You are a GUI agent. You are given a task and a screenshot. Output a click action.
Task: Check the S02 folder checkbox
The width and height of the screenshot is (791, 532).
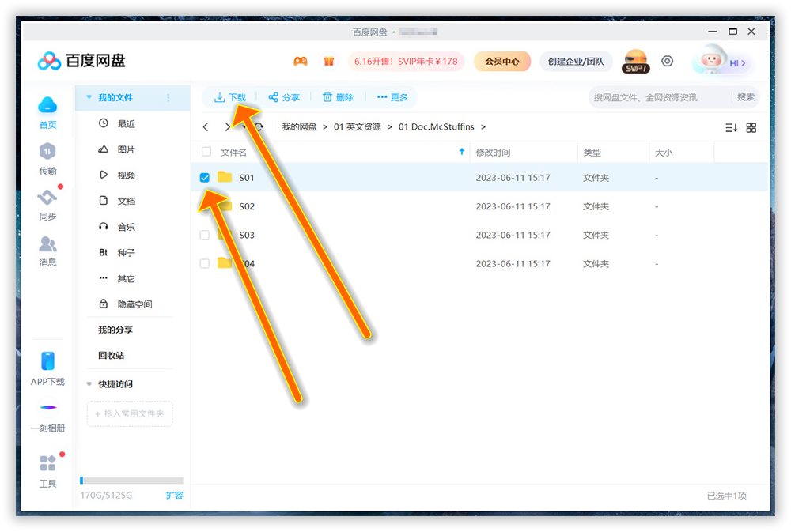pyautogui.click(x=205, y=206)
